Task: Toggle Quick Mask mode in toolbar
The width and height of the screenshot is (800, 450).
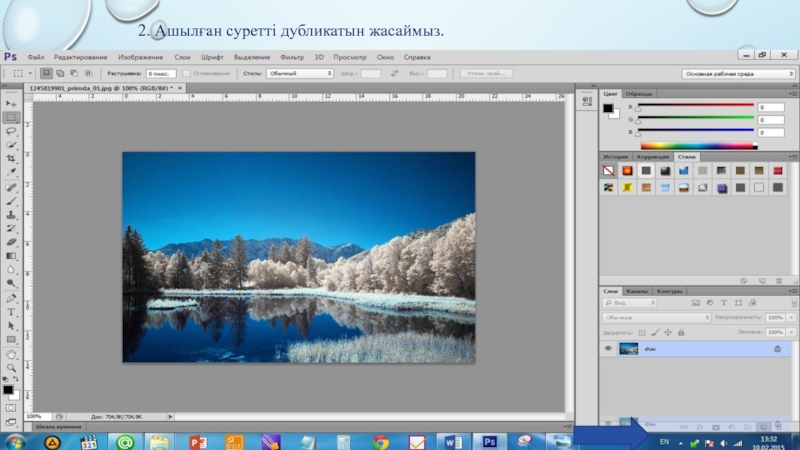Action: tap(11, 407)
